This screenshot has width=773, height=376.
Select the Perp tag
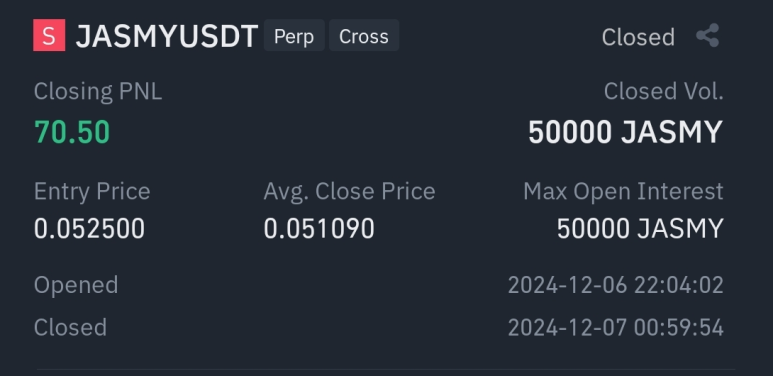click(294, 35)
